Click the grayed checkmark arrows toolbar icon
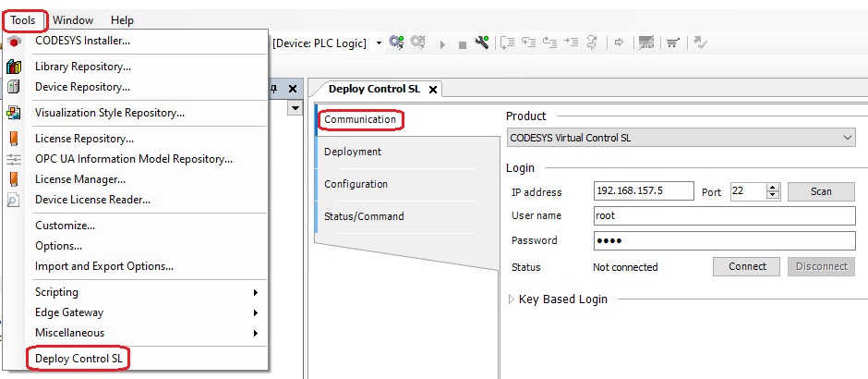This screenshot has height=379, width=868. (700, 43)
